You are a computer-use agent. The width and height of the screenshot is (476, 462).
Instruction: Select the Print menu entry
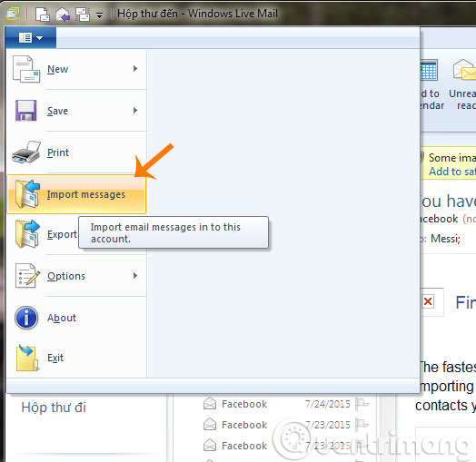76,152
